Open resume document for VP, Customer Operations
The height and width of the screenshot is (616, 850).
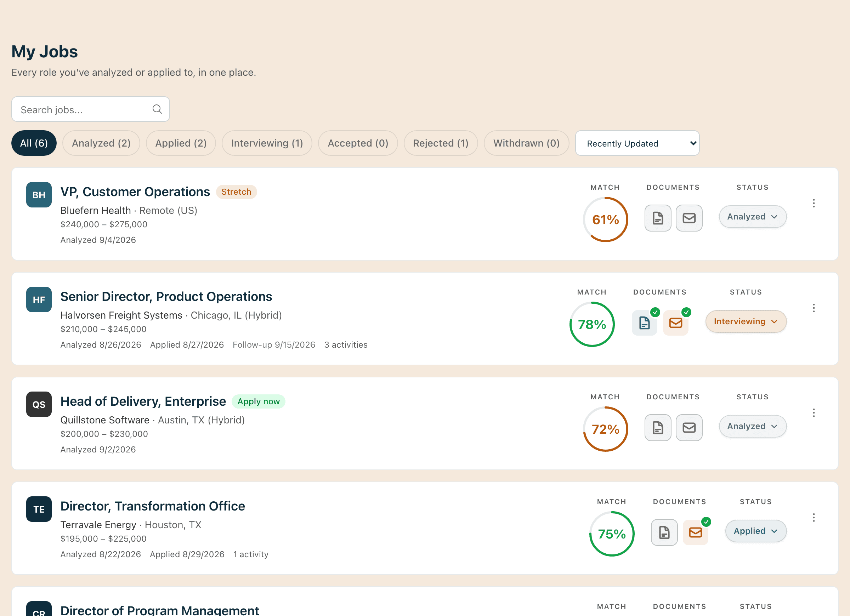click(658, 218)
